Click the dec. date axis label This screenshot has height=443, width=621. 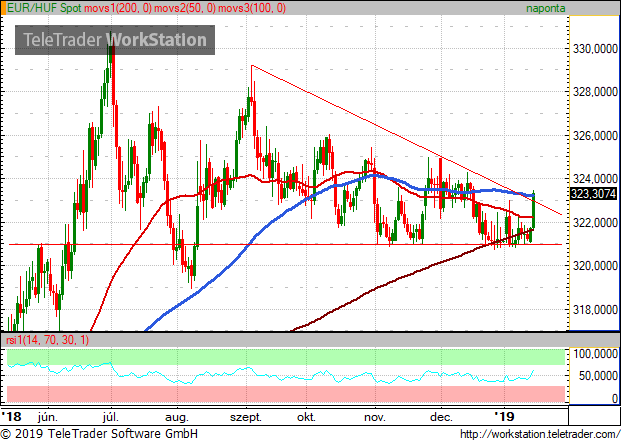[441, 417]
